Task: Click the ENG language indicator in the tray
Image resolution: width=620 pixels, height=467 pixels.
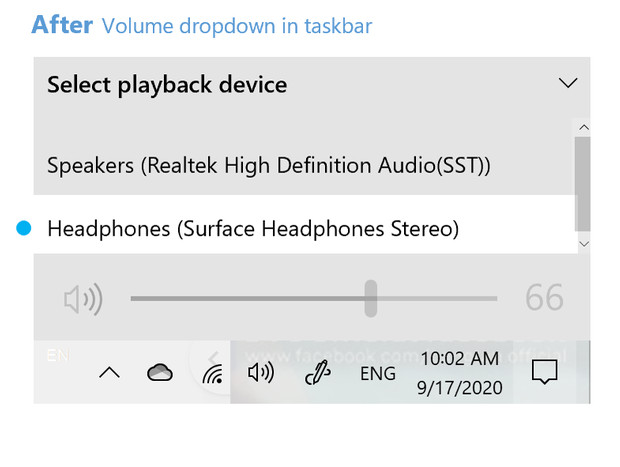Action: [x=377, y=374]
